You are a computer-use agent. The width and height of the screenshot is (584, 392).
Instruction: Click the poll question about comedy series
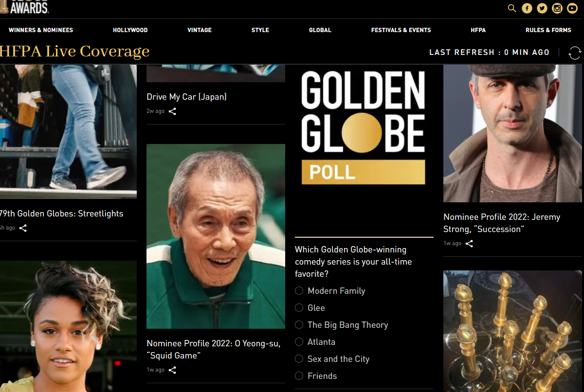(x=354, y=262)
